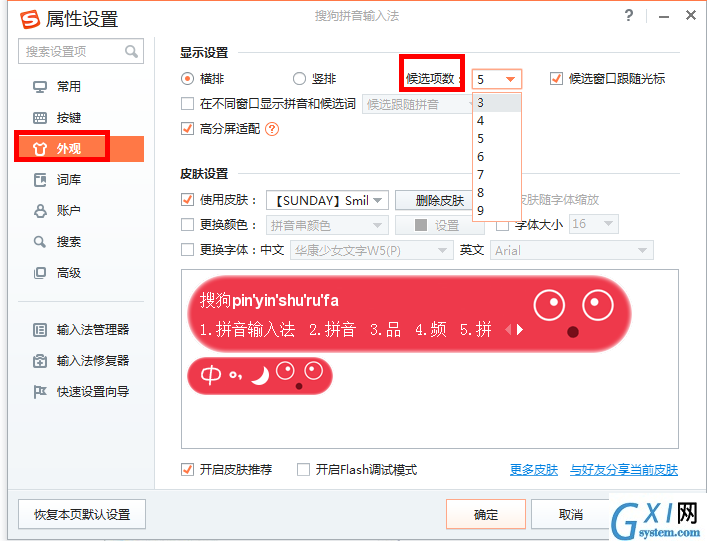707x541 pixels.
Task: Choose 9 in candidate count list
Action: coord(497,211)
